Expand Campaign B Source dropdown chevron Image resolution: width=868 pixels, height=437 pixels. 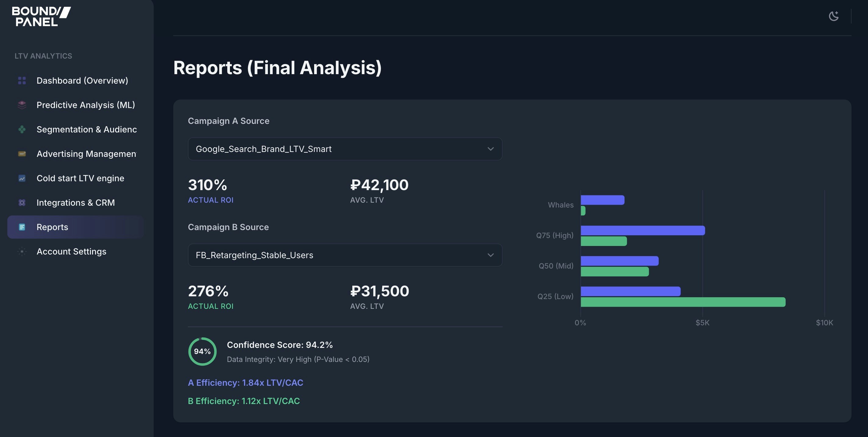click(490, 255)
